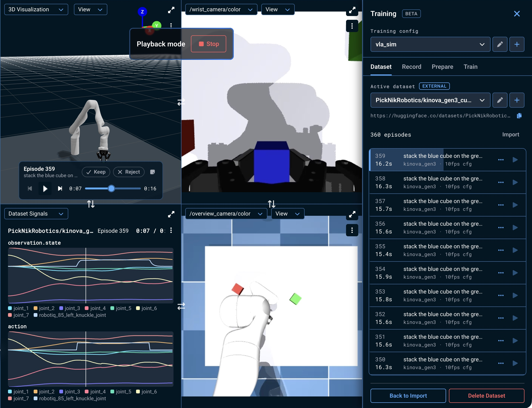The height and width of the screenshot is (408, 532).
Task: Add a new dataset with plus icon
Action: [x=517, y=100]
